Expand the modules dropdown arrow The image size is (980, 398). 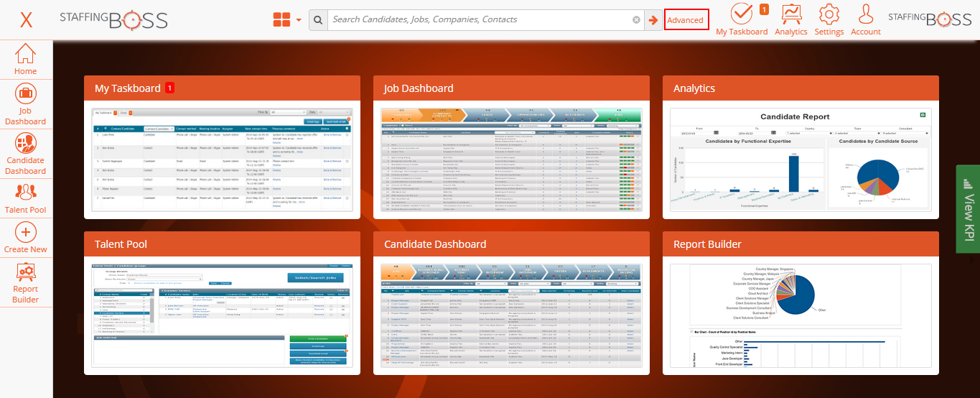point(299,20)
